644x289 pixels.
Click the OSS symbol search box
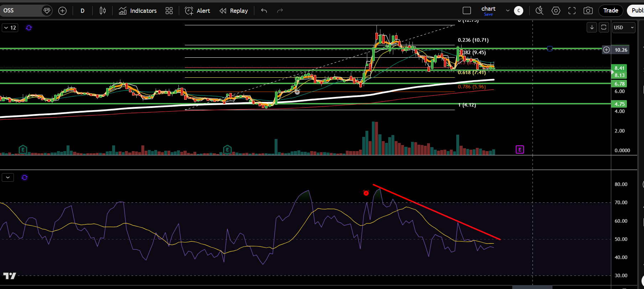click(21, 11)
